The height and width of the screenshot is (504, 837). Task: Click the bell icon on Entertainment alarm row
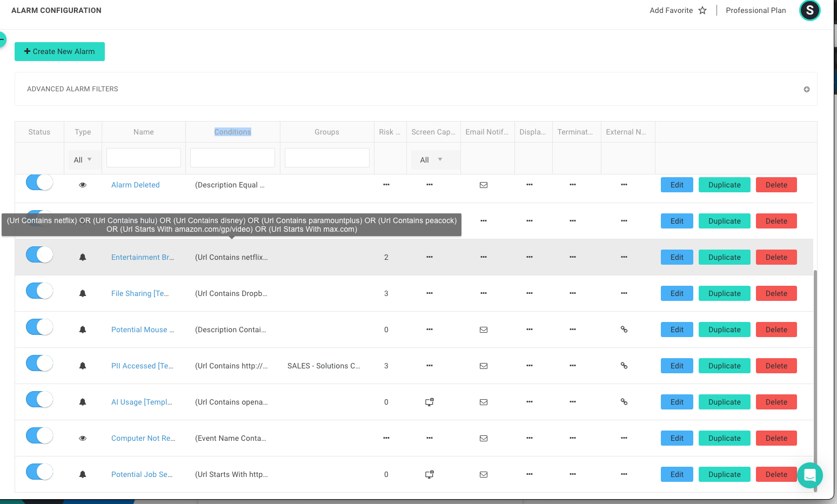click(x=83, y=257)
